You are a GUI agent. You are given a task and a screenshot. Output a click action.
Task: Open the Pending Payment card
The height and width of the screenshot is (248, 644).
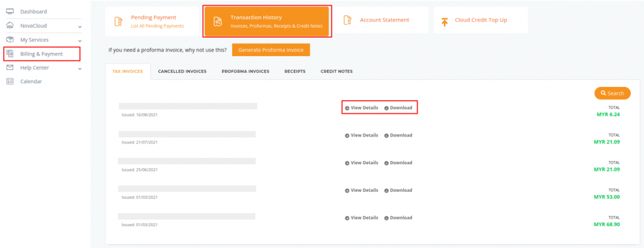pos(152,21)
